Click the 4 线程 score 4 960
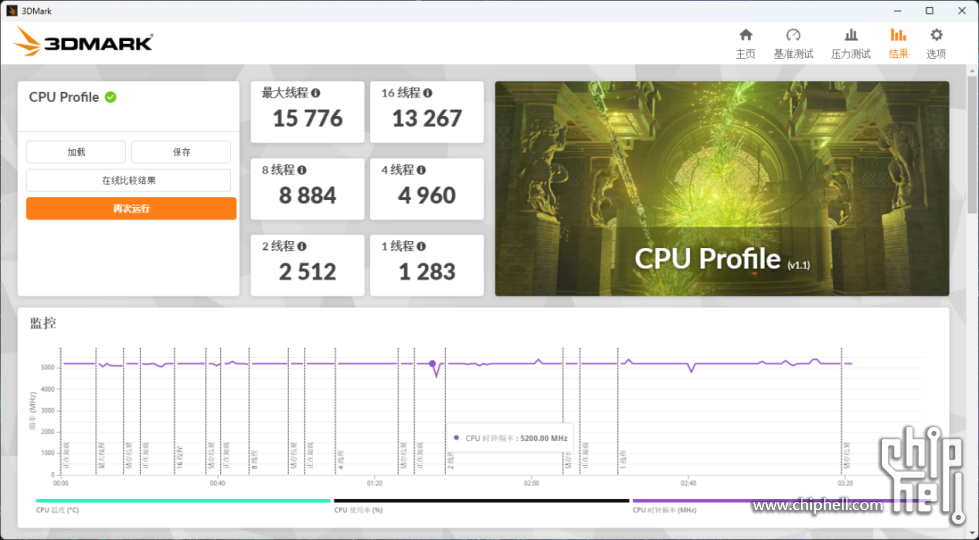This screenshot has height=540, width=979. 427,195
